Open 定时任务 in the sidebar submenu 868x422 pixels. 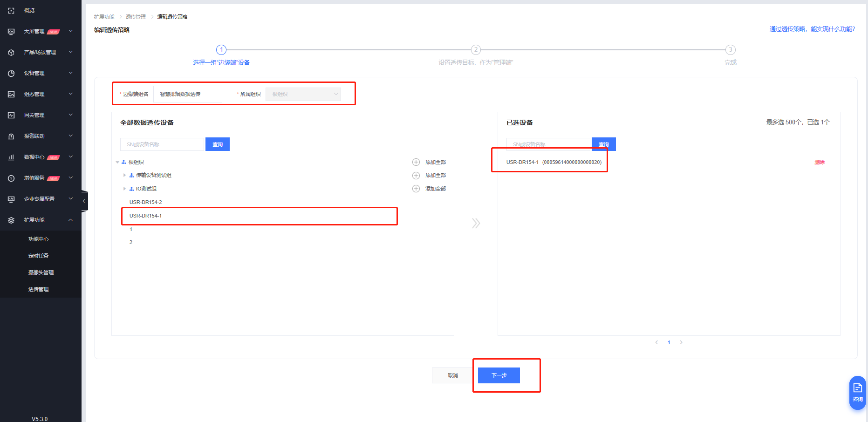[x=39, y=256]
